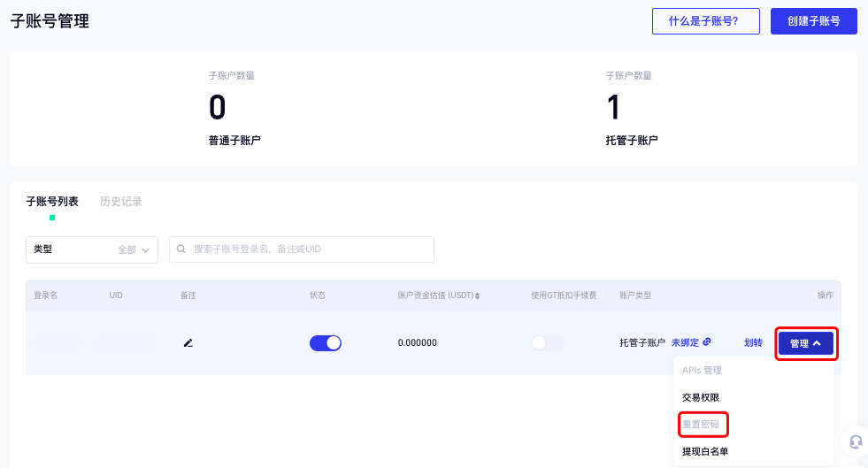Open the 类型 filter dropdown

(92, 249)
